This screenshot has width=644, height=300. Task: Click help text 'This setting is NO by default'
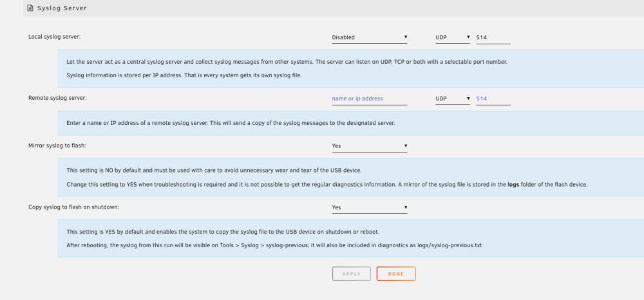coord(214,171)
